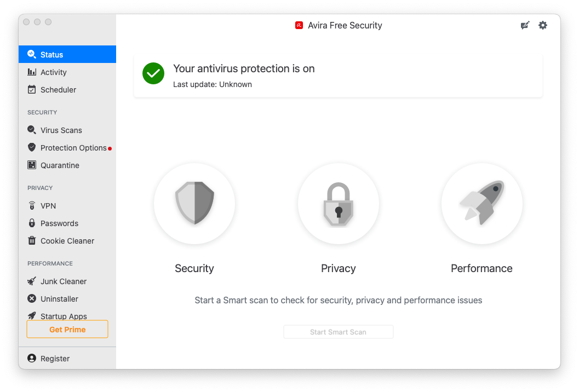Click the VPN sidebar icon

click(32, 206)
